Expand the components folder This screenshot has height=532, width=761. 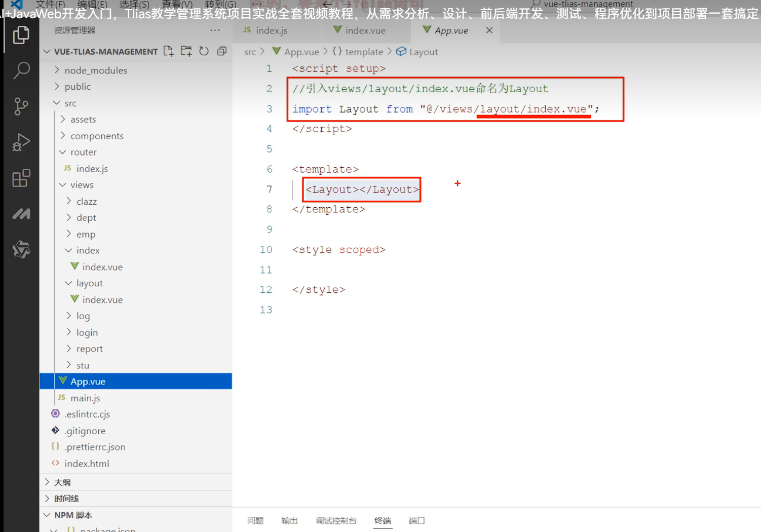coord(96,136)
